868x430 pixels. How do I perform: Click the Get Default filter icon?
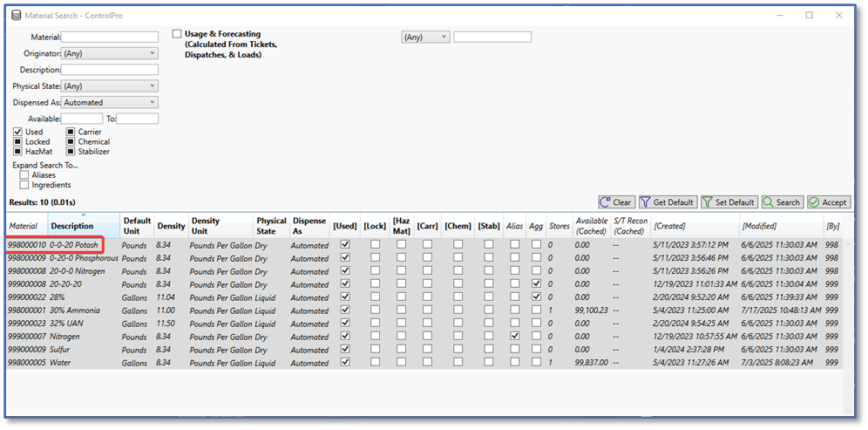coord(646,202)
